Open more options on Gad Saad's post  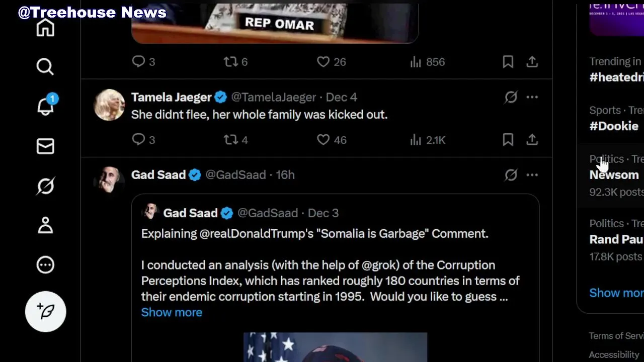532,175
